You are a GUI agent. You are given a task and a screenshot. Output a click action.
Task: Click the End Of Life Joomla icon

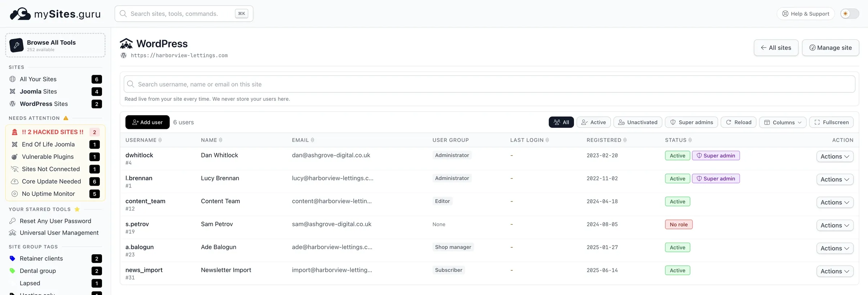pyautogui.click(x=14, y=144)
